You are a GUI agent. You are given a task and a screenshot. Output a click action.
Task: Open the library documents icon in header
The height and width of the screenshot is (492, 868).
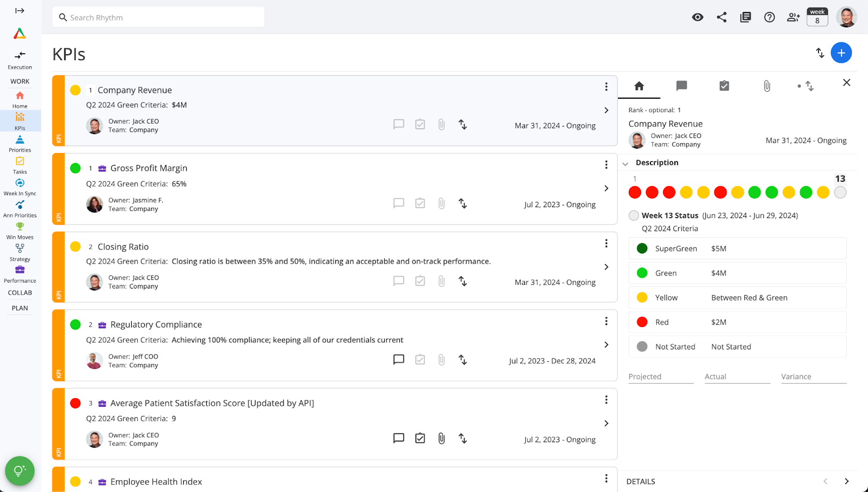[x=745, y=17]
